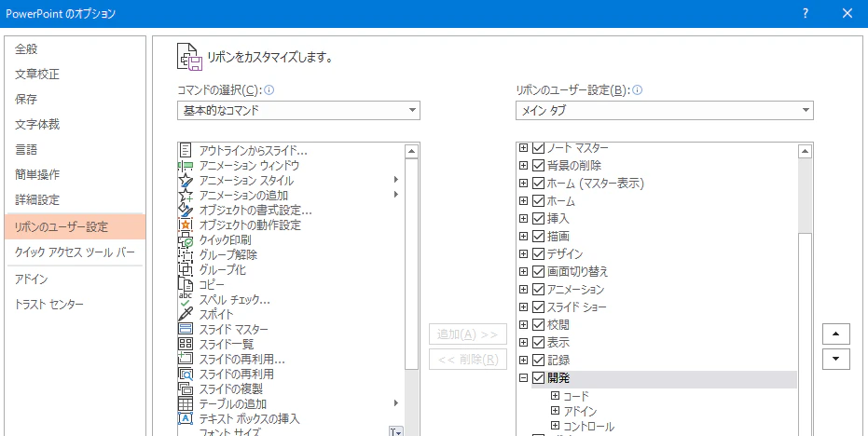The height and width of the screenshot is (436, 868).
Task: Open the トラスト センター category
Action: pos(75,305)
